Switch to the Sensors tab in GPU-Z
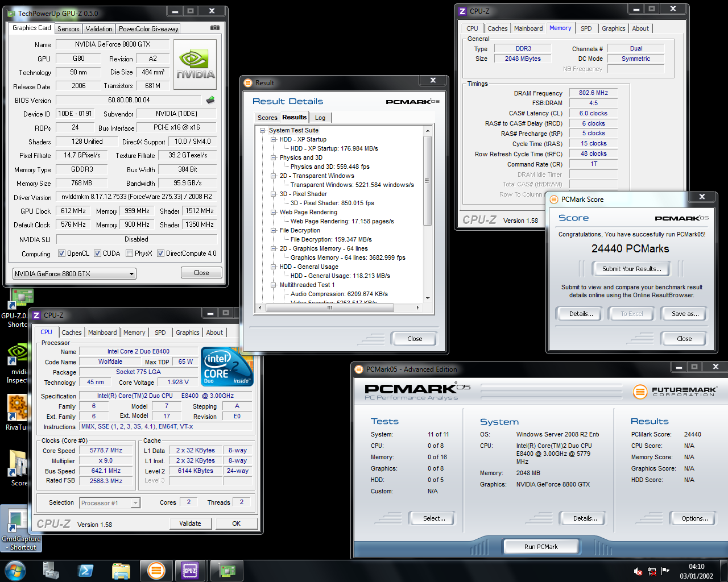The image size is (728, 582). click(x=68, y=29)
